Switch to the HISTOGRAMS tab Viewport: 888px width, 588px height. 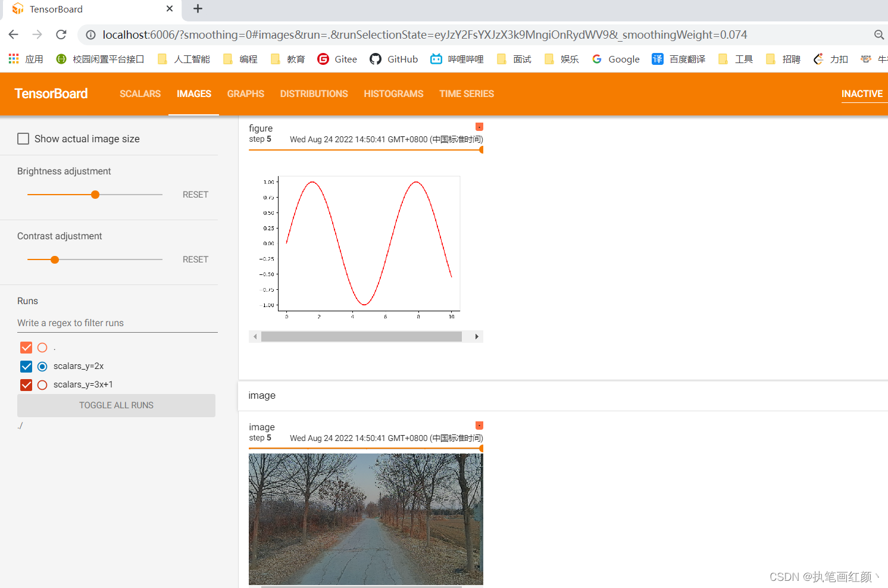(x=393, y=93)
